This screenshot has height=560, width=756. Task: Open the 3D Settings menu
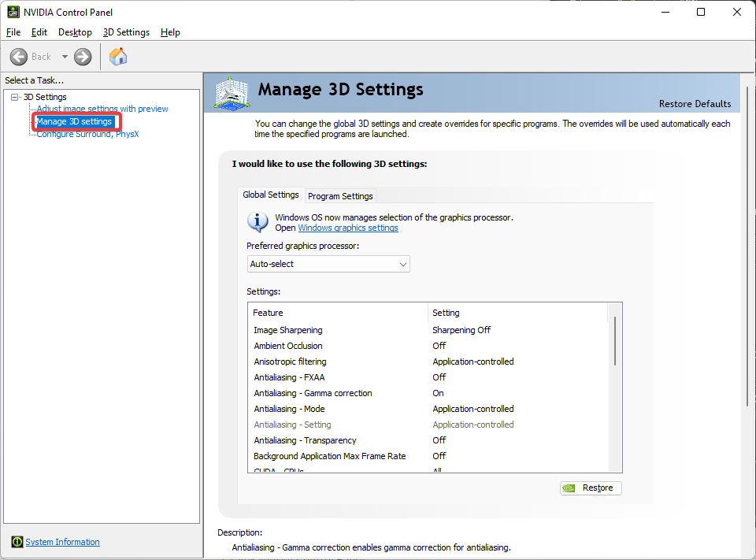click(126, 32)
